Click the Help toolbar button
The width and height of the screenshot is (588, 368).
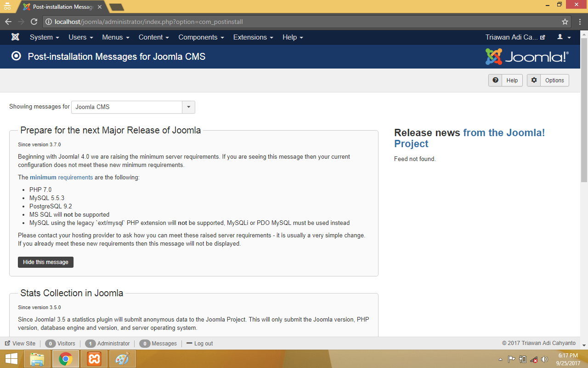[505, 80]
